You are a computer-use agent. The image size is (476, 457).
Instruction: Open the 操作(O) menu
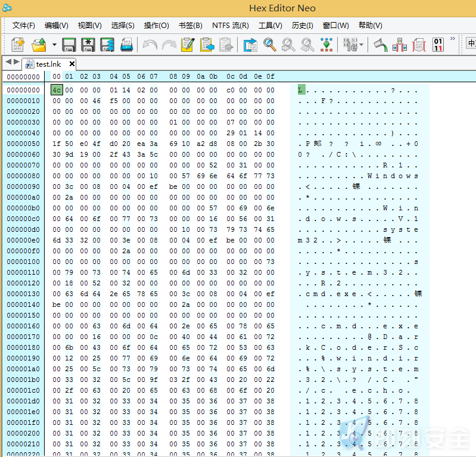tap(156, 26)
